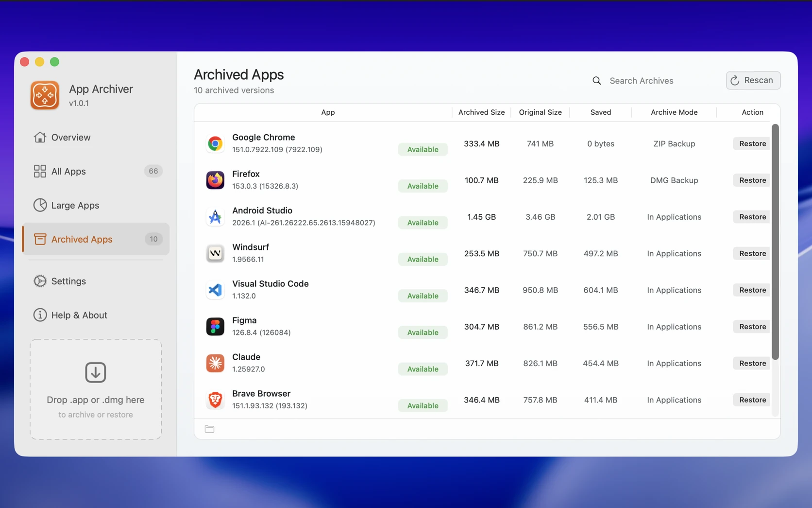The image size is (812, 508).
Task: Click the Overview house icon
Action: pyautogui.click(x=40, y=137)
